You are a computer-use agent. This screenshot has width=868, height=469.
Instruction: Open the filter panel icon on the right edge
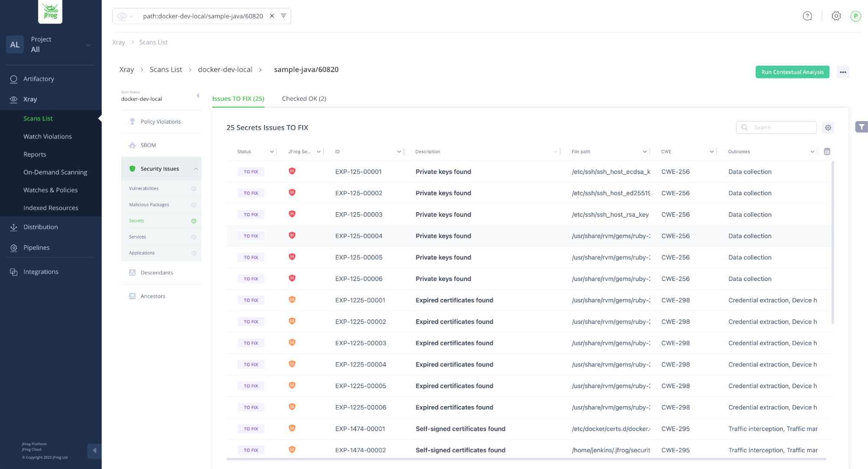(861, 127)
